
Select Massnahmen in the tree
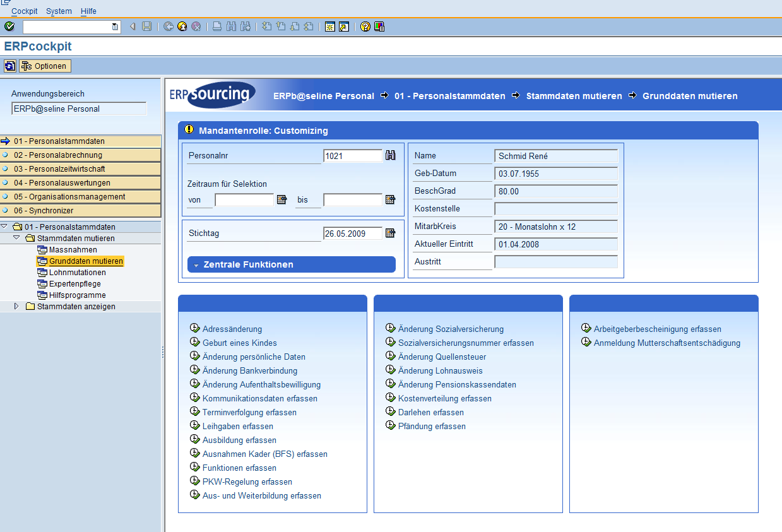coord(73,250)
